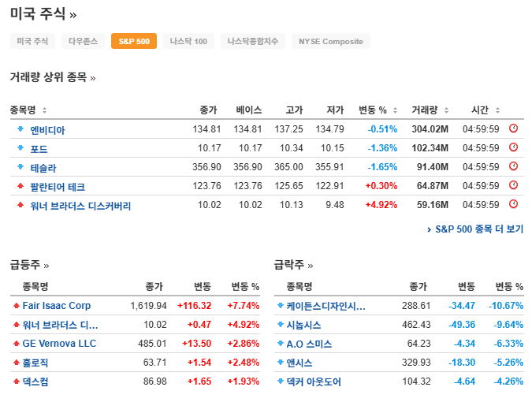Screen dimensions: 532x402
Task: Click down arrow icon beside A.O 스미스
Action: coord(281,344)
